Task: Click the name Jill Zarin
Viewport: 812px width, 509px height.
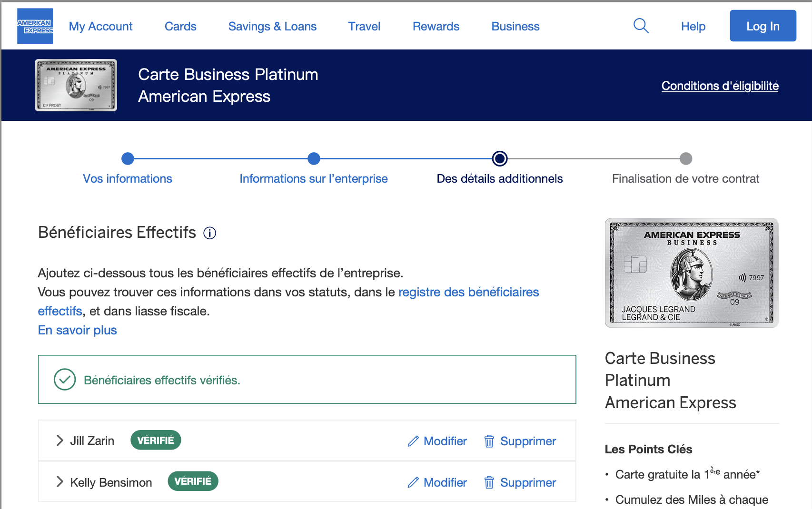Action: tap(92, 441)
